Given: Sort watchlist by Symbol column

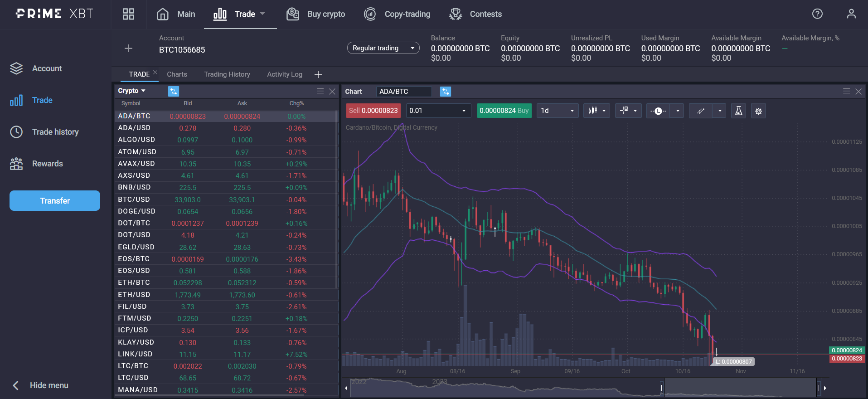Looking at the screenshot, I should [131, 103].
